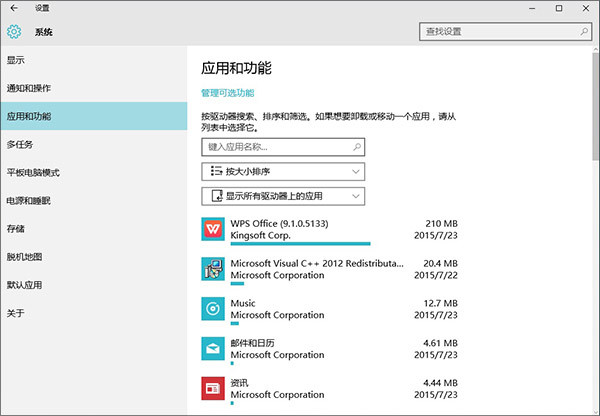Focus the 查找设置 search box

[x=495, y=32]
